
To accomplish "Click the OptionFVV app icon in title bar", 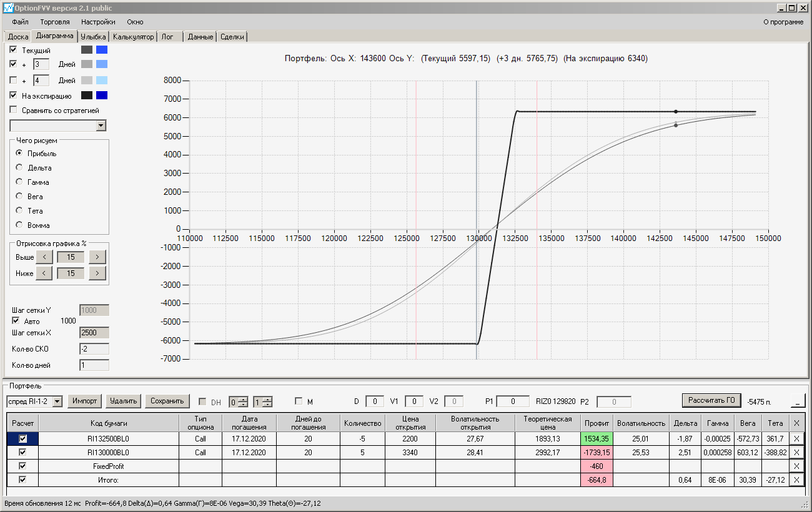I will coord(8,8).
